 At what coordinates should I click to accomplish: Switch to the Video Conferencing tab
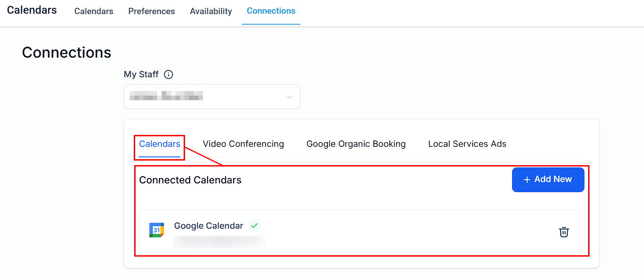(x=243, y=144)
